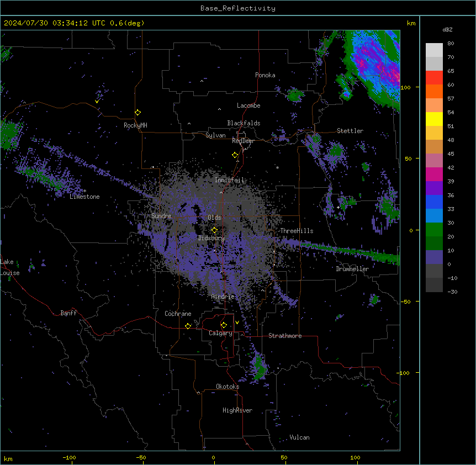Click the RockyMH label
Image resolution: width=476 pixels, height=465 pixels.
(135, 125)
